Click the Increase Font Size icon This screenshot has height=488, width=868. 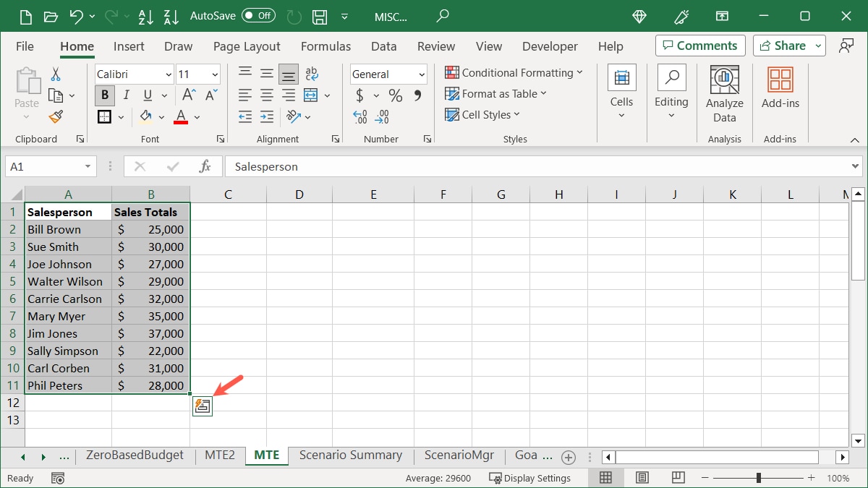pos(188,95)
